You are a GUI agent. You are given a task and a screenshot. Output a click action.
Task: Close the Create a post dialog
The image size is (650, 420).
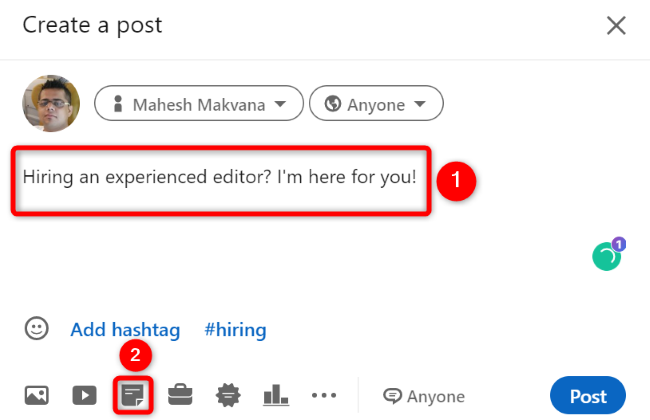click(x=616, y=25)
